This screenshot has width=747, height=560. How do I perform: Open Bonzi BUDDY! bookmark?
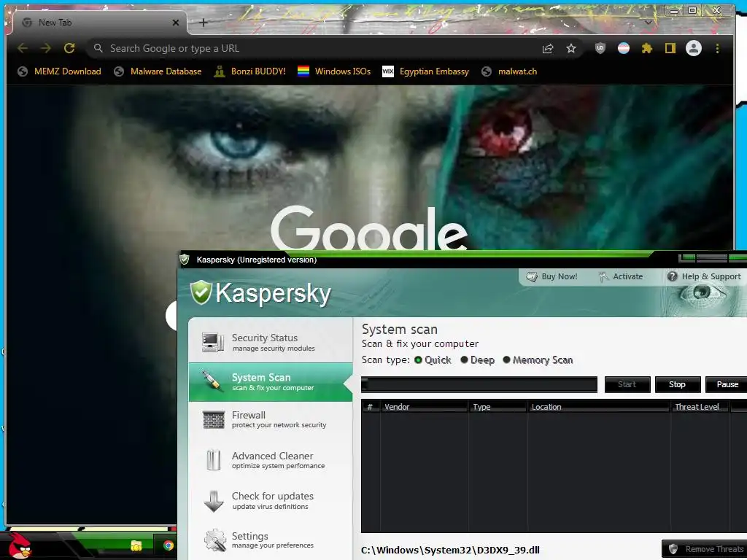tap(249, 71)
